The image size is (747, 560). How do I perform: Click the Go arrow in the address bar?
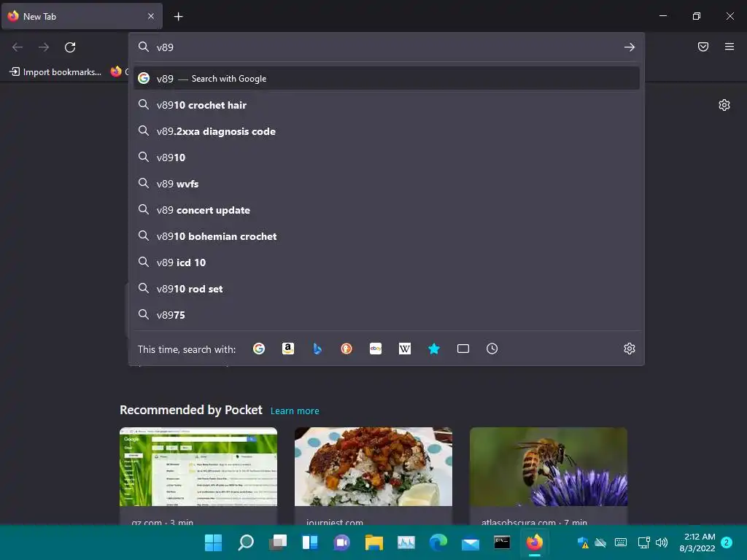[630, 47]
